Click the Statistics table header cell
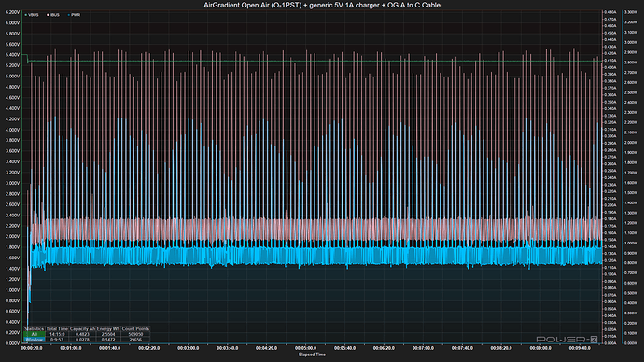 35,328
